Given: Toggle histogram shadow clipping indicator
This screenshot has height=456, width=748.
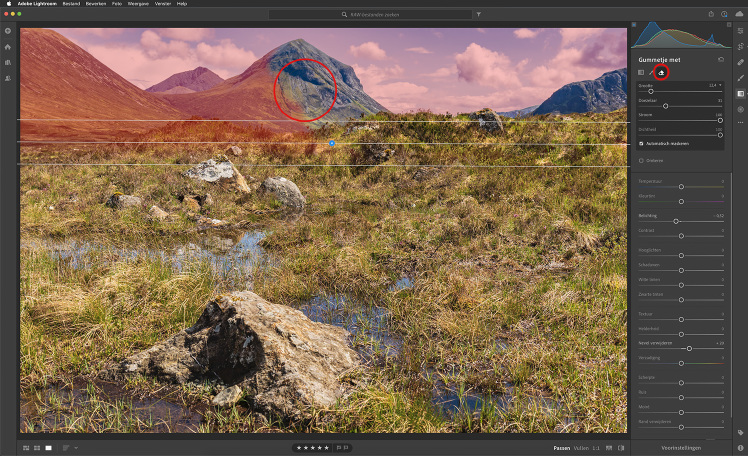Looking at the screenshot, I should (634, 24).
